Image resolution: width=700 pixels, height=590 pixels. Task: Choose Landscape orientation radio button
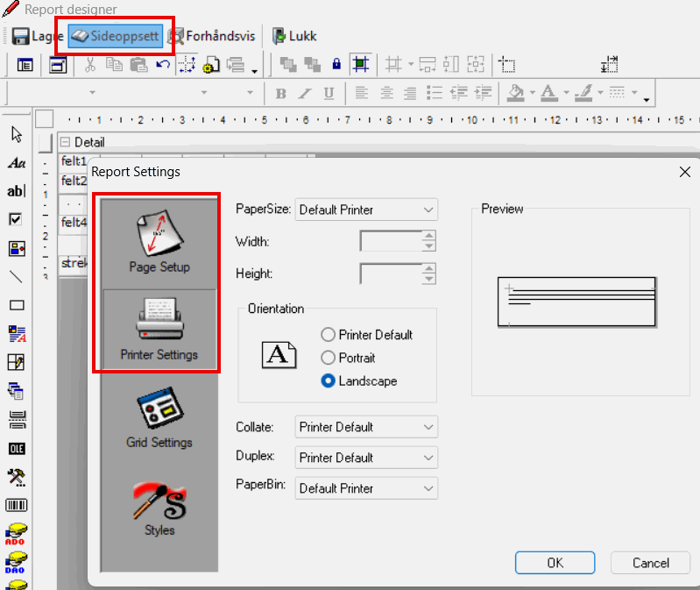click(x=329, y=380)
